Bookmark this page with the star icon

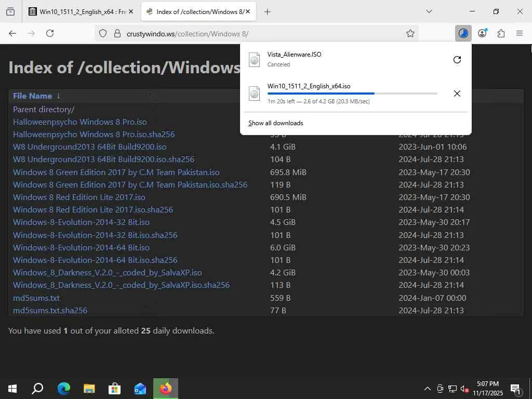point(410,33)
